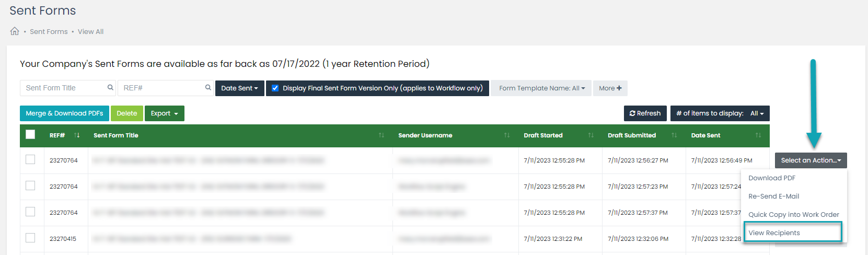This screenshot has height=255, width=868.
Task: Click the search magnifier in REF# field
Action: (208, 88)
